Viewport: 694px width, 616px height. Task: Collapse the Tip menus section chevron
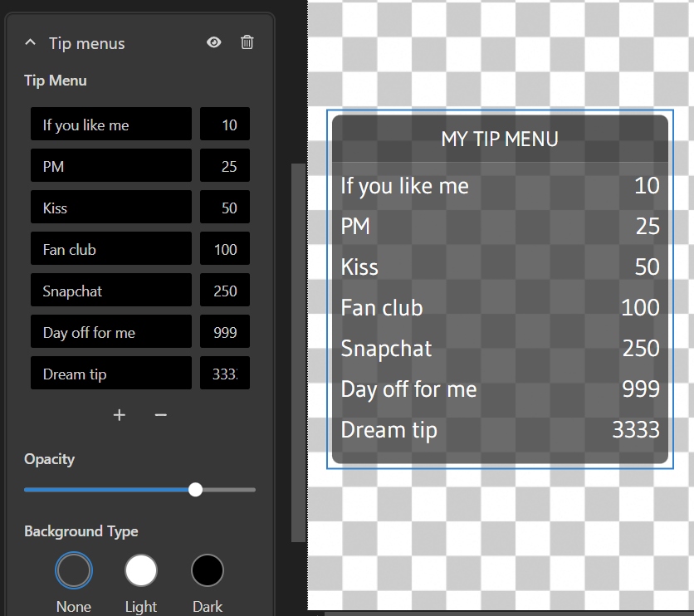coord(30,42)
